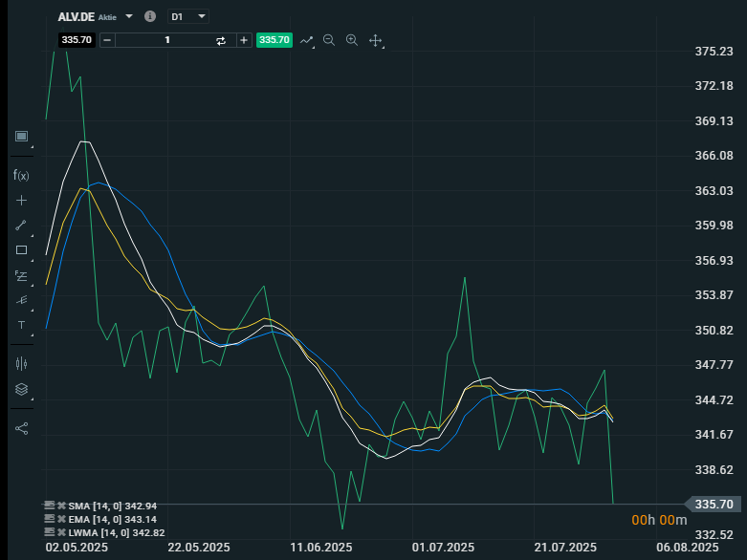747x560 pixels.
Task: Select the trend line drawing tool
Action: pyautogui.click(x=21, y=225)
